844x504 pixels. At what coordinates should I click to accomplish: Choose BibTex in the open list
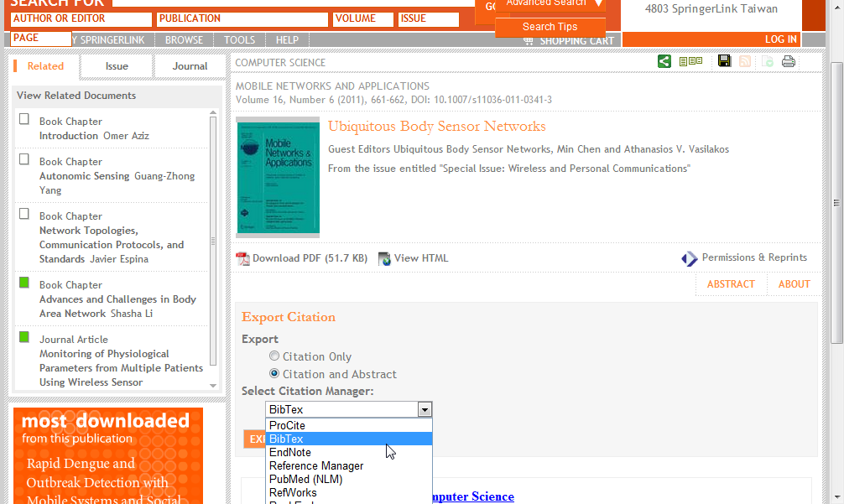click(x=349, y=439)
